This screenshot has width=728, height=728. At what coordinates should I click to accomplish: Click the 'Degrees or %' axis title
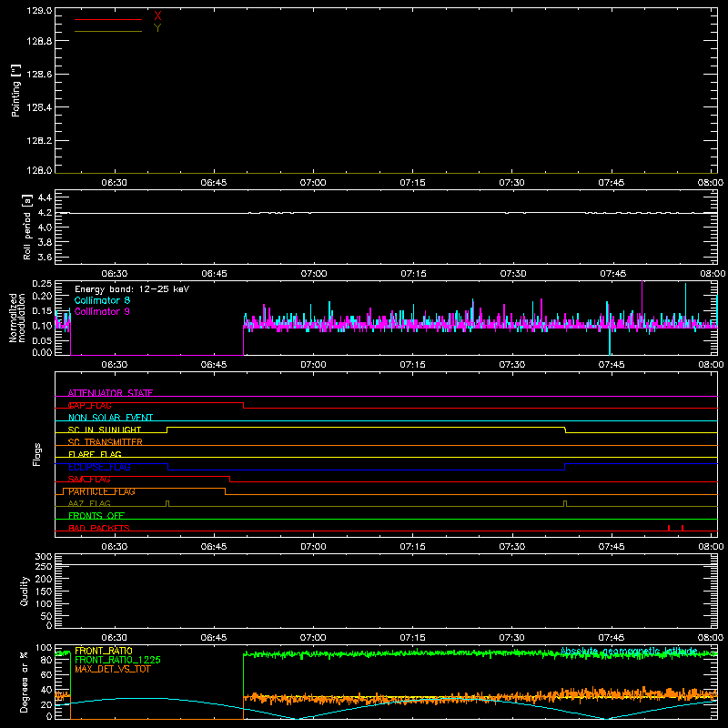click(24, 682)
